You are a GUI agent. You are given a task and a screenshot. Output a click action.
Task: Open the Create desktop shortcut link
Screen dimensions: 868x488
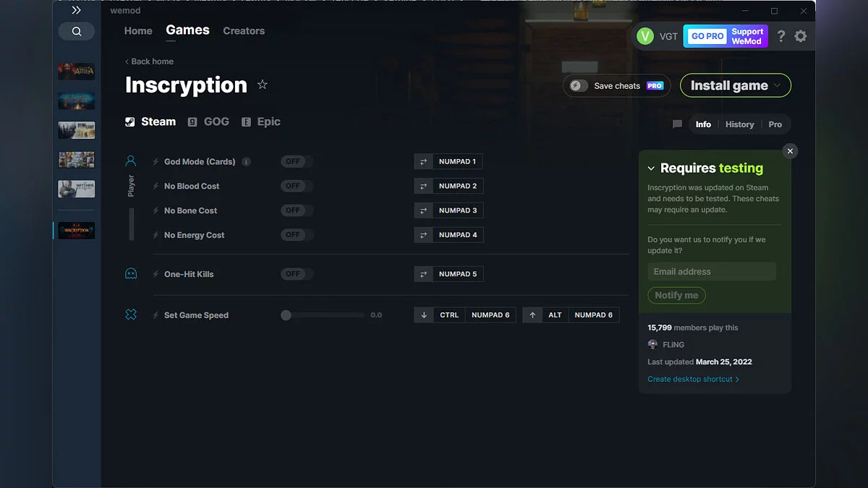tap(689, 378)
